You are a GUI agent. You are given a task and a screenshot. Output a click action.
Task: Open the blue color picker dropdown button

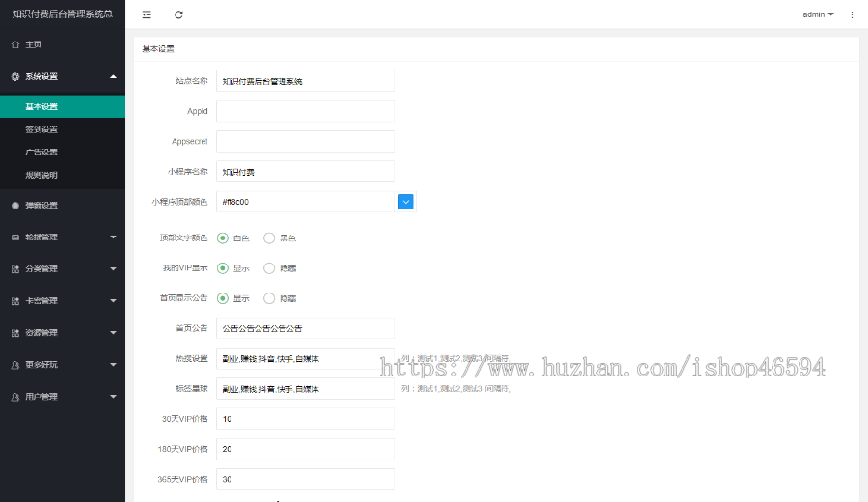[406, 202]
